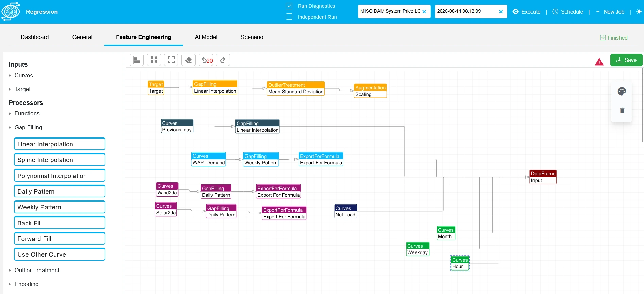Click the align-left layout toolbar icon
Viewport: 644px width, 294px height.
pos(137,60)
